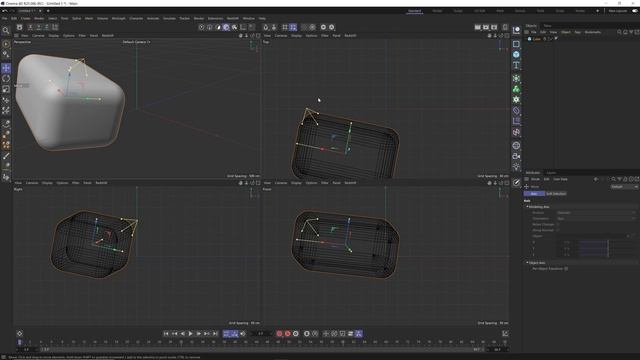This screenshot has height=360, width=640.
Task: Add a MoGraph Cloner from right palette
Action: click(516, 78)
